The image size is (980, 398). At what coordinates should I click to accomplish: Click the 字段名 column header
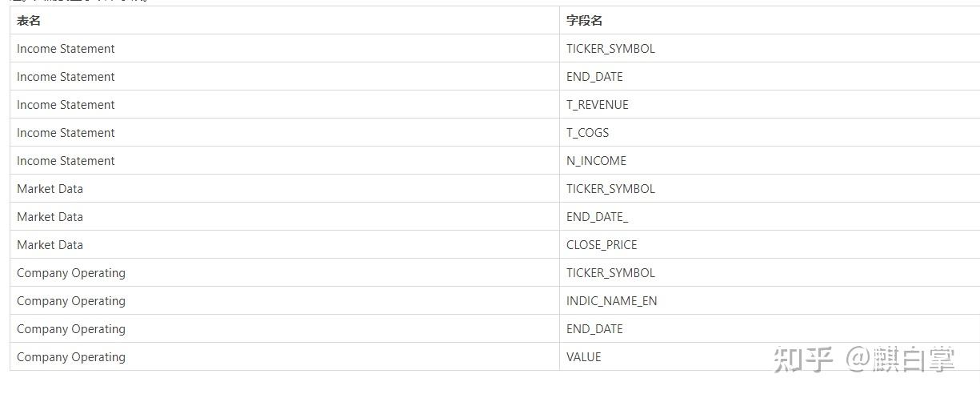point(584,21)
